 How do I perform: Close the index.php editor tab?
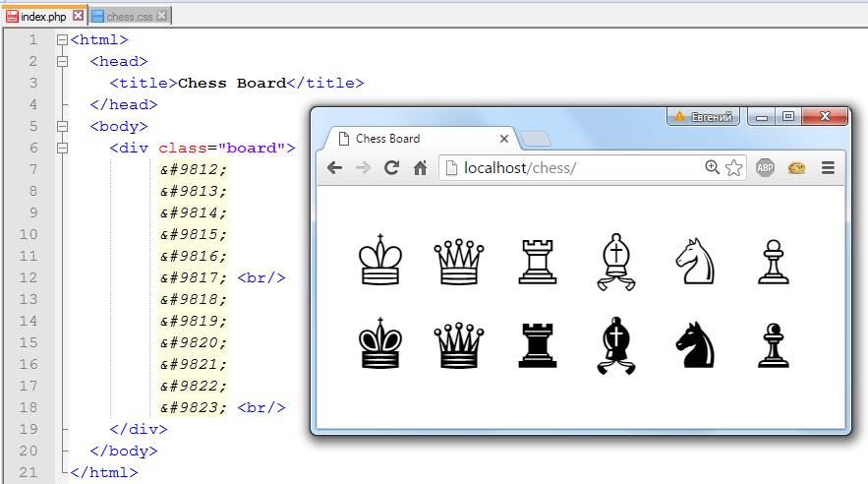point(79,16)
